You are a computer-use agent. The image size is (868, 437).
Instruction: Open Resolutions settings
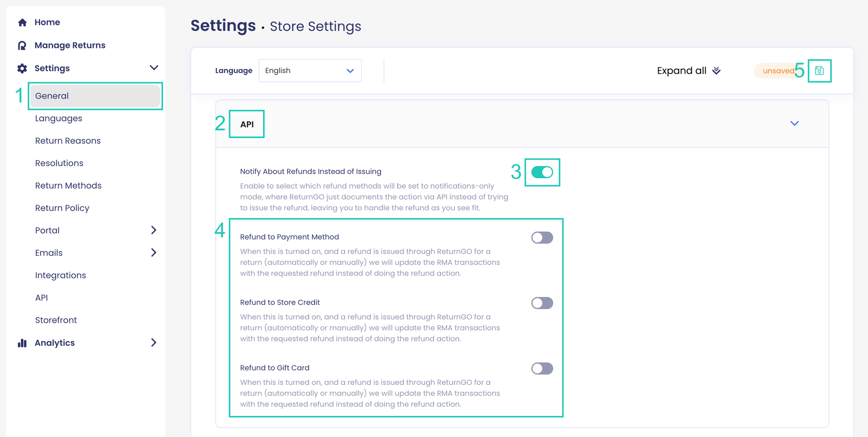(59, 163)
